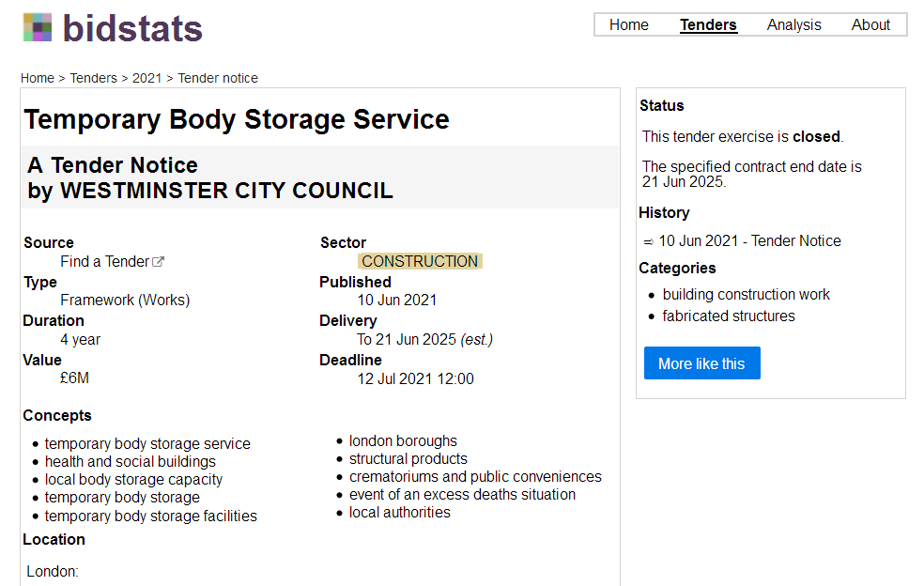Select the highlighted CONSTRUCTION sector tag
The width and height of the screenshot is (924, 586).
coord(420,262)
